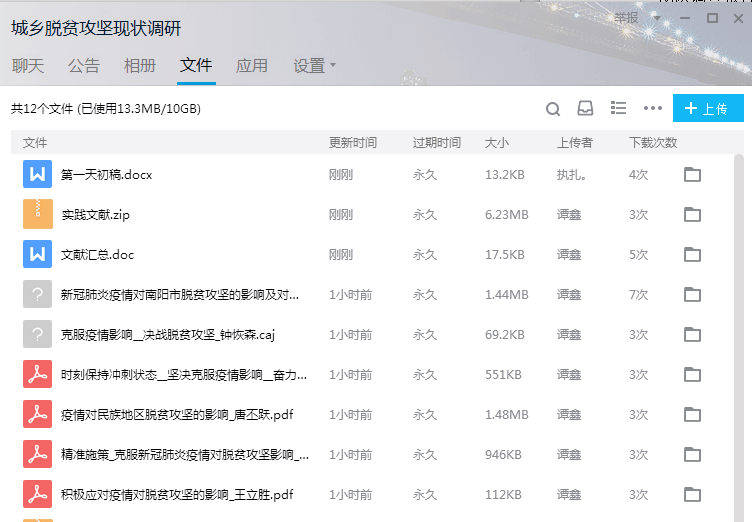Switch to list view icon
This screenshot has height=522, width=752.
tap(618, 108)
